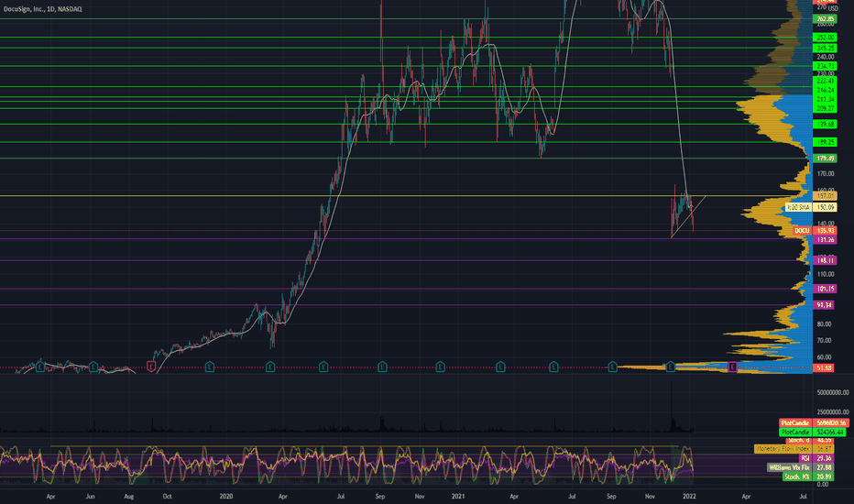The height and width of the screenshot is (504, 854).
Task: Click the 189.25 green price level label
Action: coord(825,142)
